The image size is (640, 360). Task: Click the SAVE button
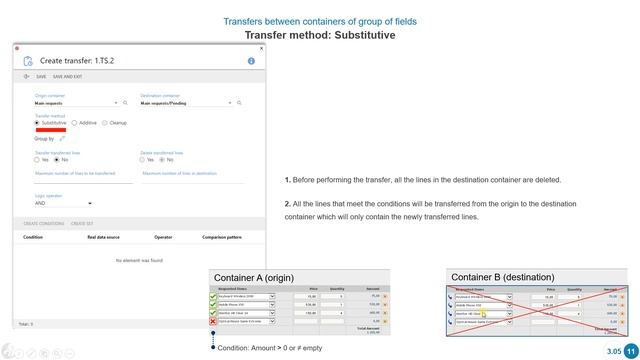point(41,76)
